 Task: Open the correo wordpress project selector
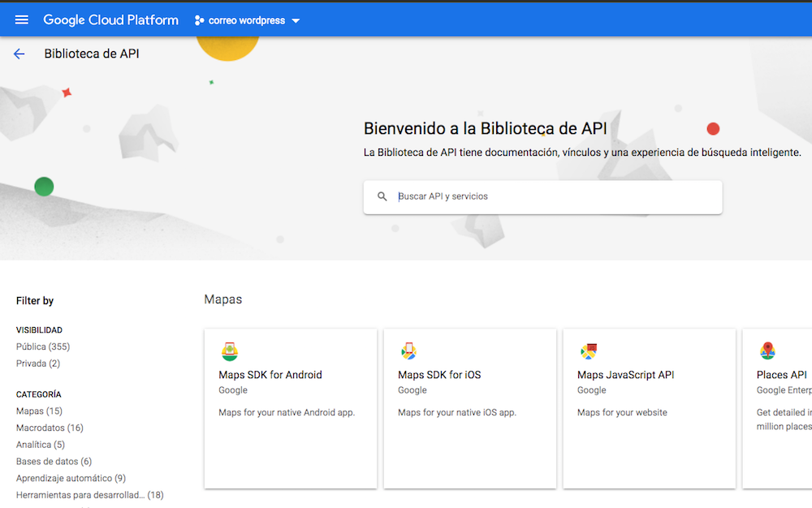click(247, 20)
